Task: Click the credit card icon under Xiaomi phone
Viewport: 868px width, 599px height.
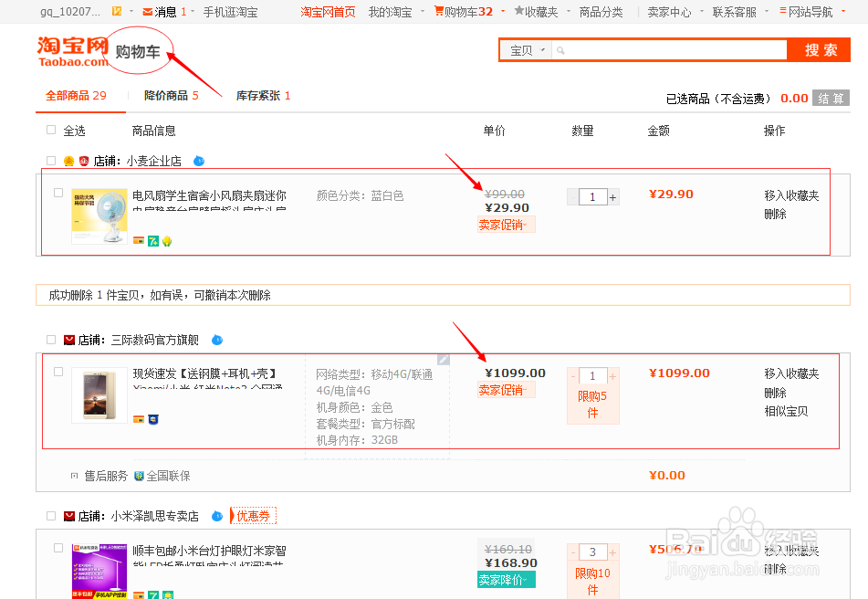Action: tap(139, 419)
